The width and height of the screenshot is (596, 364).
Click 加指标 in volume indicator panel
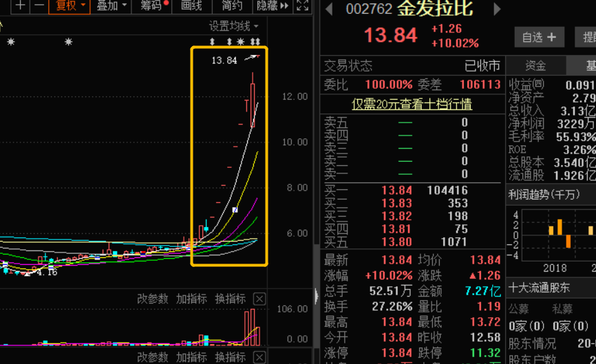coord(191,299)
